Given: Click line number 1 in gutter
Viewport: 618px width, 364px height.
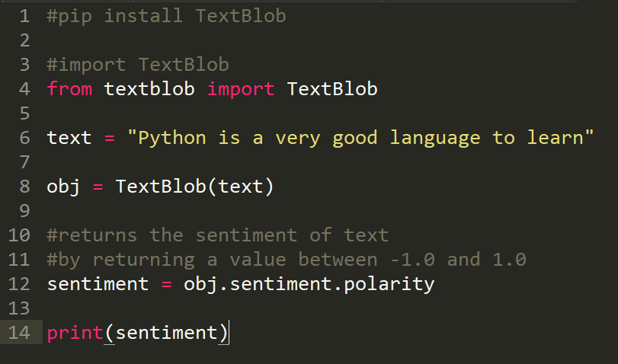Looking at the screenshot, I should 24,16.
